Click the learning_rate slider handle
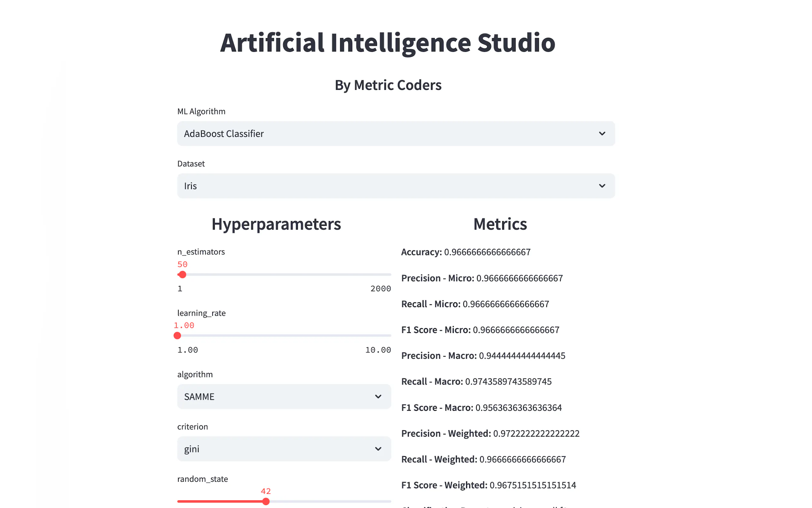Screen dimensions: 812x508 pos(177,336)
